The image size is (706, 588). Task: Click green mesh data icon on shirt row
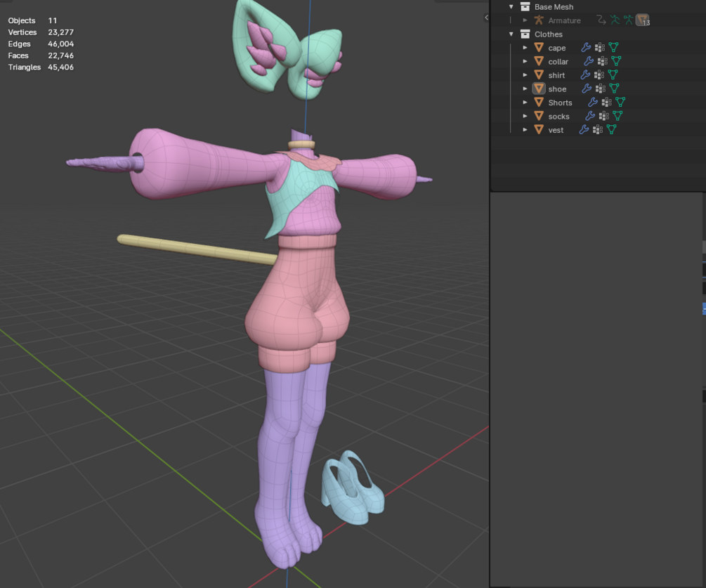pos(613,74)
